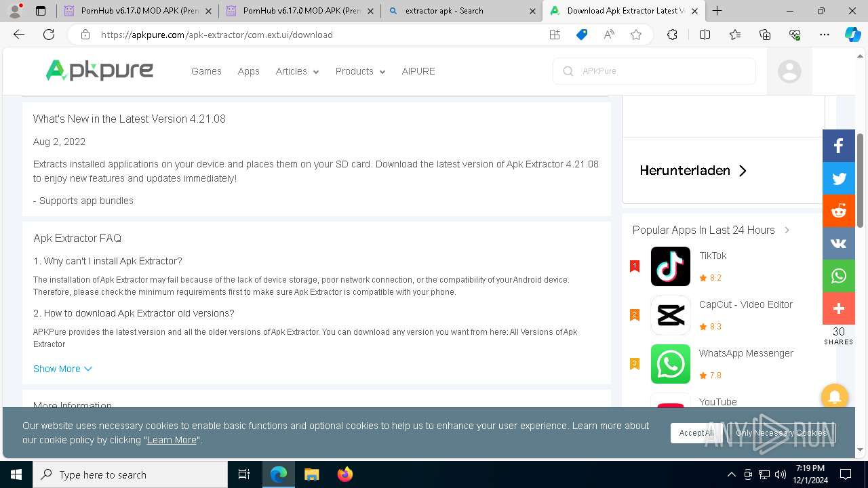Share on VK
This screenshot has width=868, height=488.
coord(839,243)
